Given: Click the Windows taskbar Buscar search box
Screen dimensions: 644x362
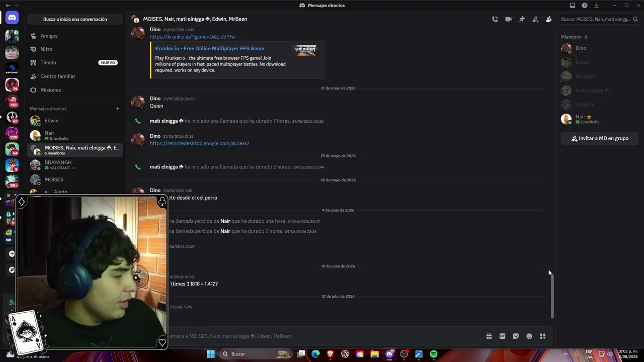Looking at the screenshot, I should 255,354.
